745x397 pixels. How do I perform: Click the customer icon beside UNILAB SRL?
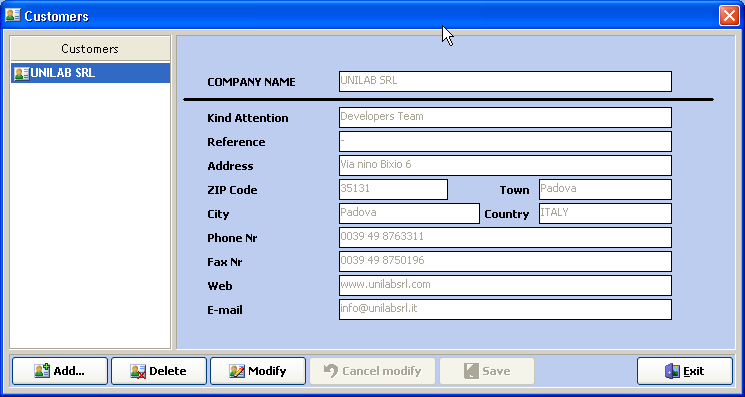pos(21,74)
